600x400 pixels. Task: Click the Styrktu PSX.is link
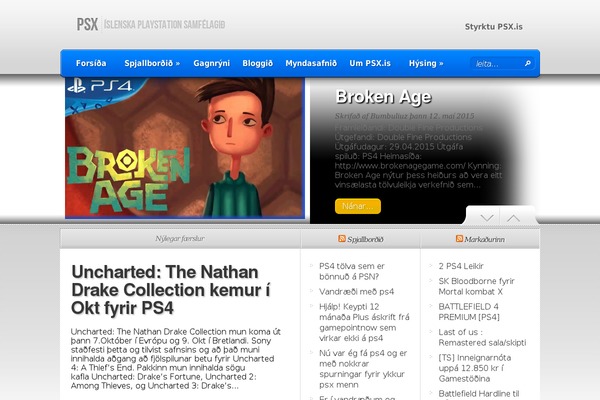tap(494, 27)
